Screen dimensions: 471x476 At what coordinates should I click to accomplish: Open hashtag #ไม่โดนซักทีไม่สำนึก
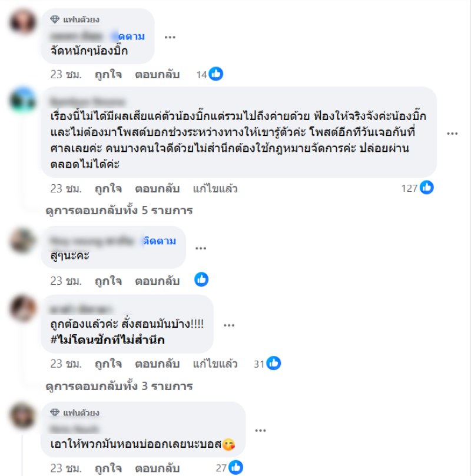tap(108, 339)
